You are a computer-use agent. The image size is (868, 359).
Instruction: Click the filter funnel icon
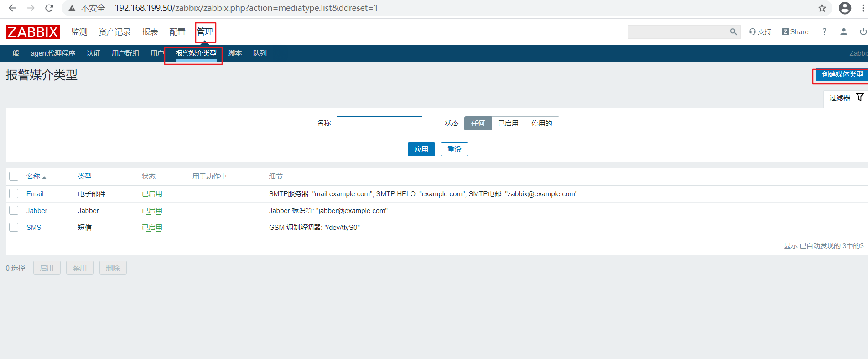click(x=860, y=97)
